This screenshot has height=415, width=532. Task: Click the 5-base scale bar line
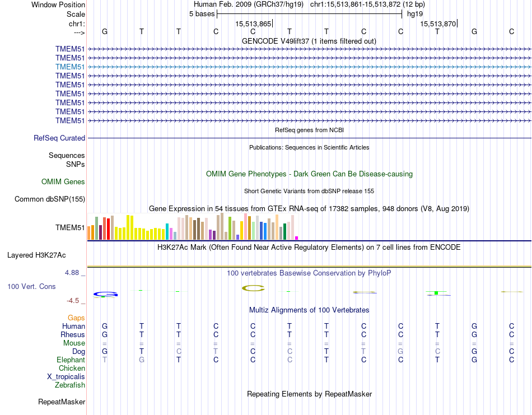(x=310, y=14)
